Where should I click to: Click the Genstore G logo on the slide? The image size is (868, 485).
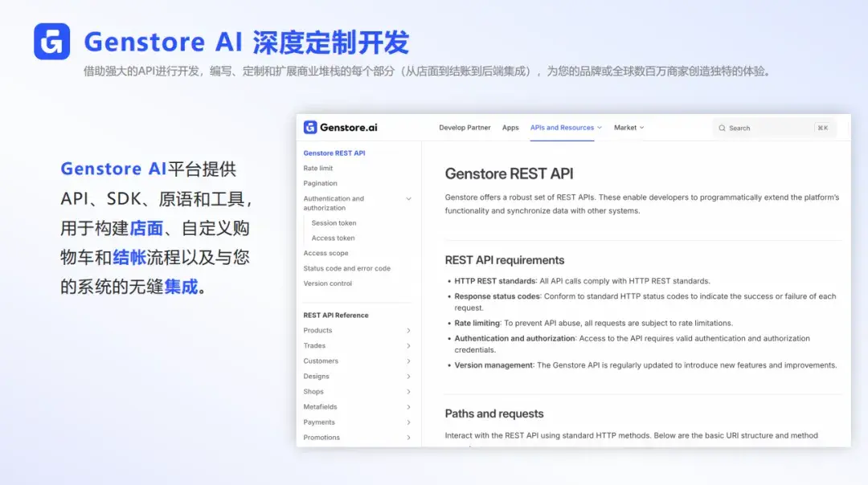point(51,42)
